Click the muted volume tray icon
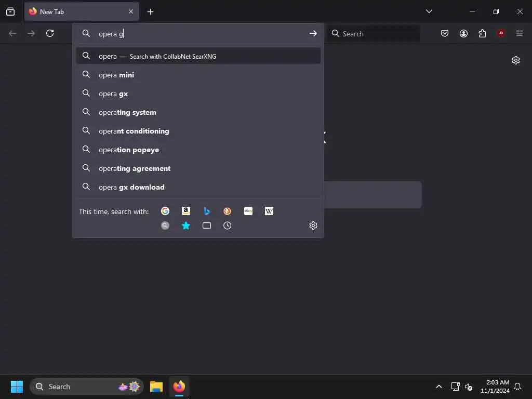Viewport: 532px width, 399px height. (469, 387)
